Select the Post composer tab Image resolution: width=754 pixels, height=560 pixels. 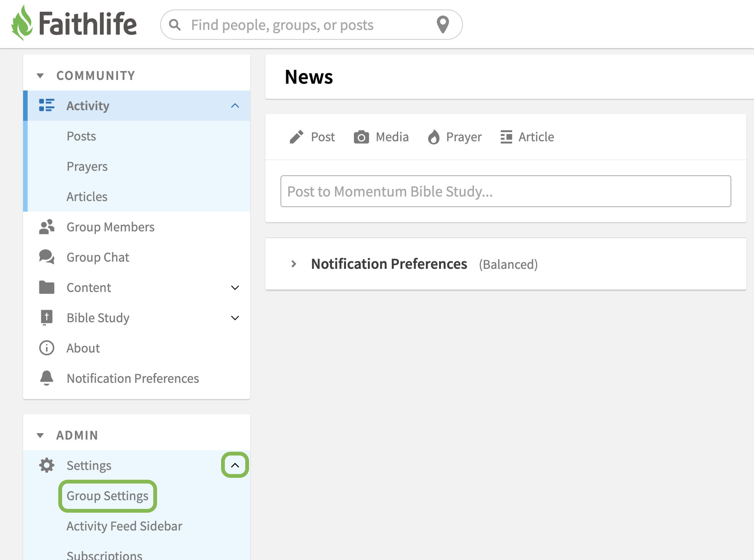312,137
